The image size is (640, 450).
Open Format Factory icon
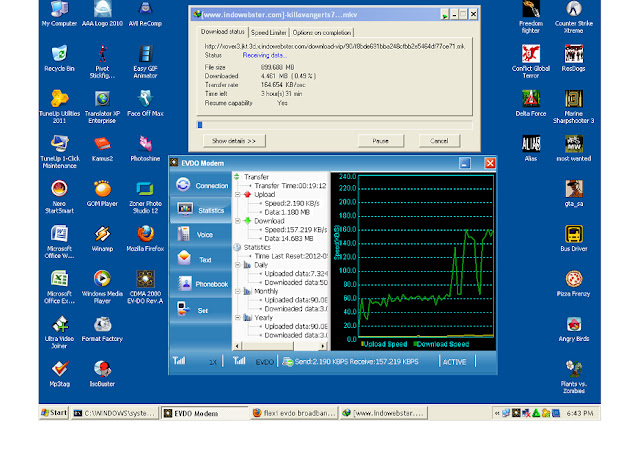click(102, 329)
